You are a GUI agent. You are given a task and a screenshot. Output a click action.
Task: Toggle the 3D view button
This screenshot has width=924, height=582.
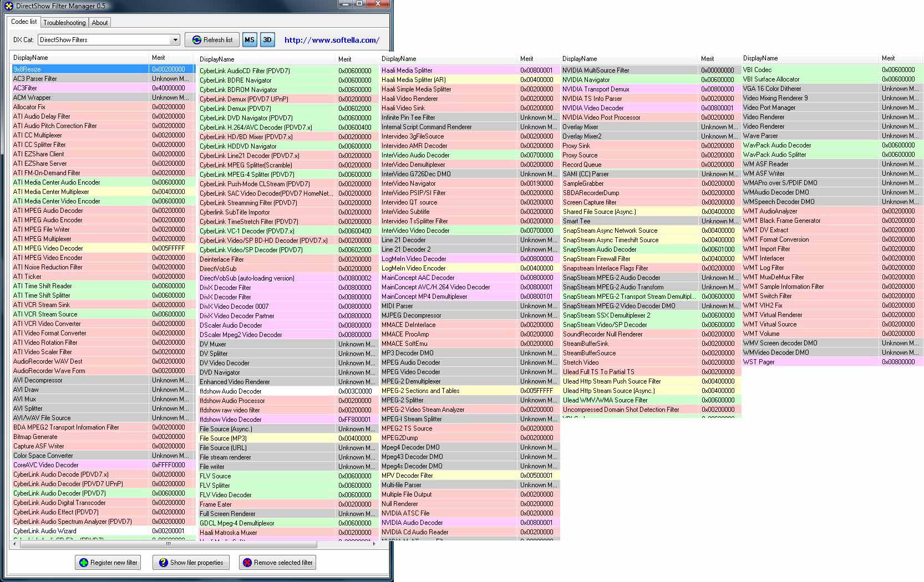tap(267, 40)
